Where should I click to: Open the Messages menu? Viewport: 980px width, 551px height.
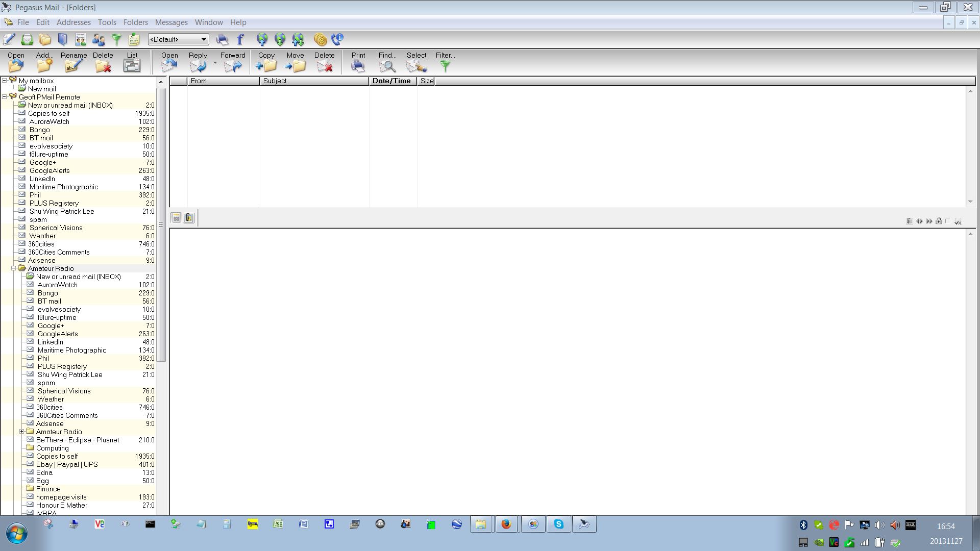pos(171,22)
